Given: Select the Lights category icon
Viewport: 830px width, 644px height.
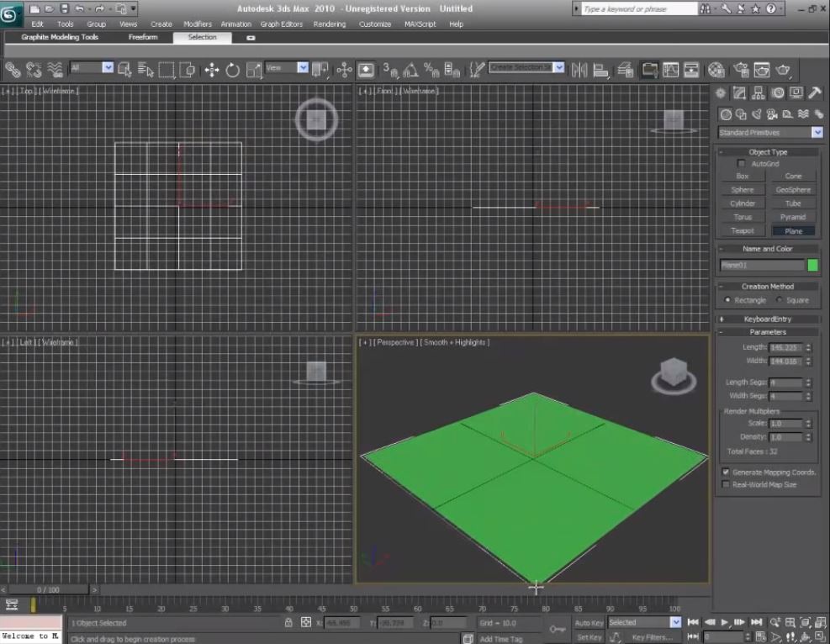Looking at the screenshot, I should tap(757, 114).
